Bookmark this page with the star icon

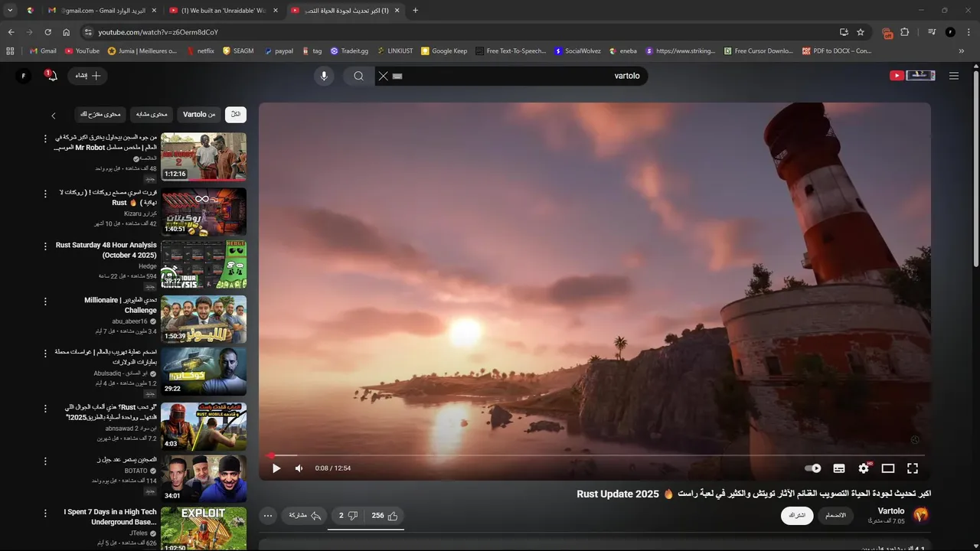[x=861, y=32]
